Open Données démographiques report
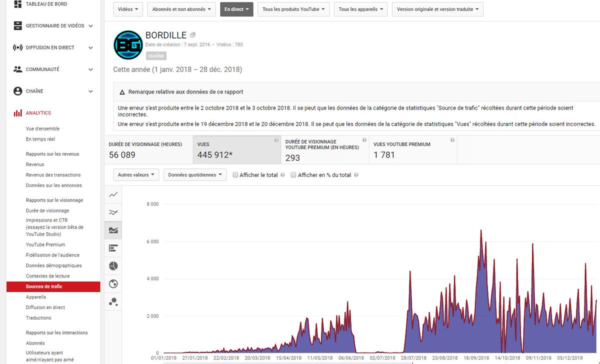 (x=54, y=266)
